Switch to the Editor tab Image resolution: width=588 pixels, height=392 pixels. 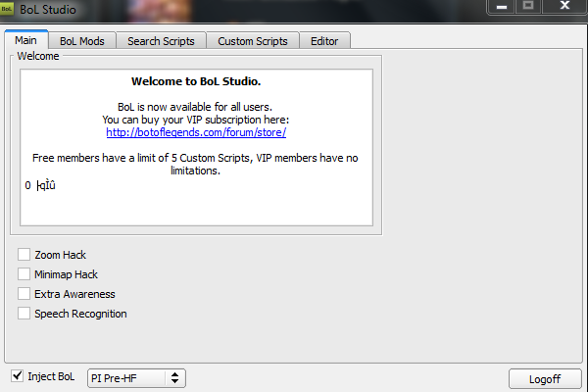324,41
